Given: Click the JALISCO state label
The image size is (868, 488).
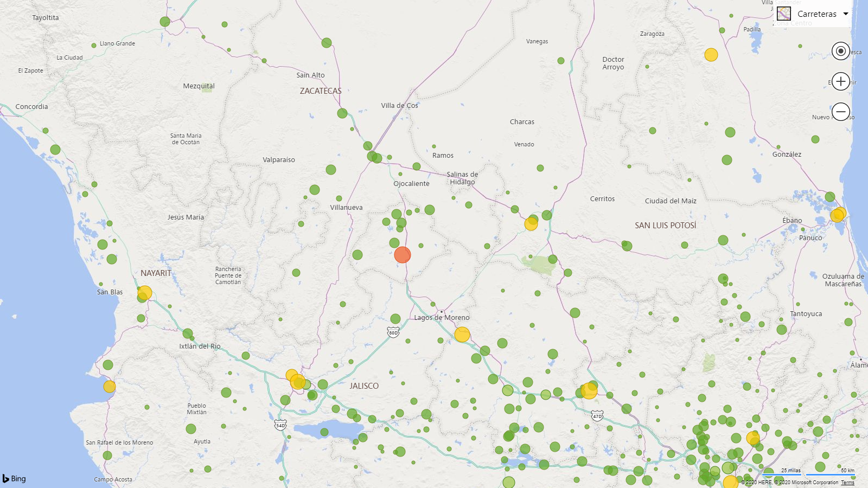Looking at the screenshot, I should [364, 386].
